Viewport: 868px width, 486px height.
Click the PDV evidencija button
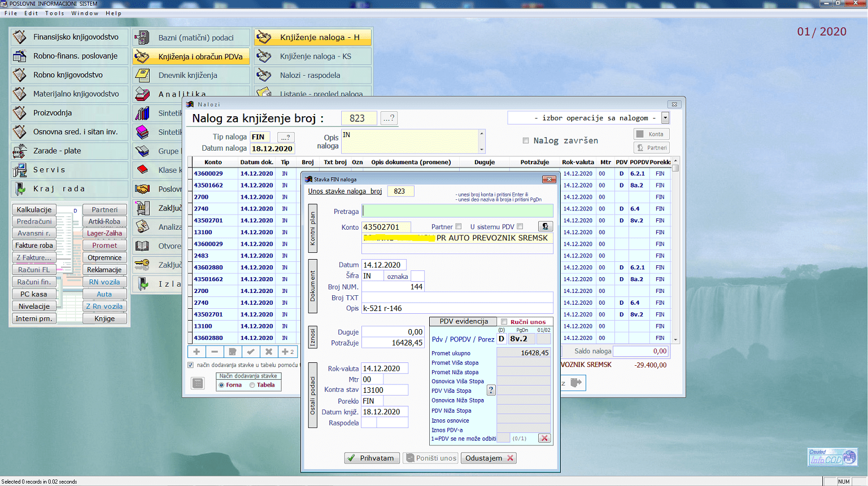464,321
